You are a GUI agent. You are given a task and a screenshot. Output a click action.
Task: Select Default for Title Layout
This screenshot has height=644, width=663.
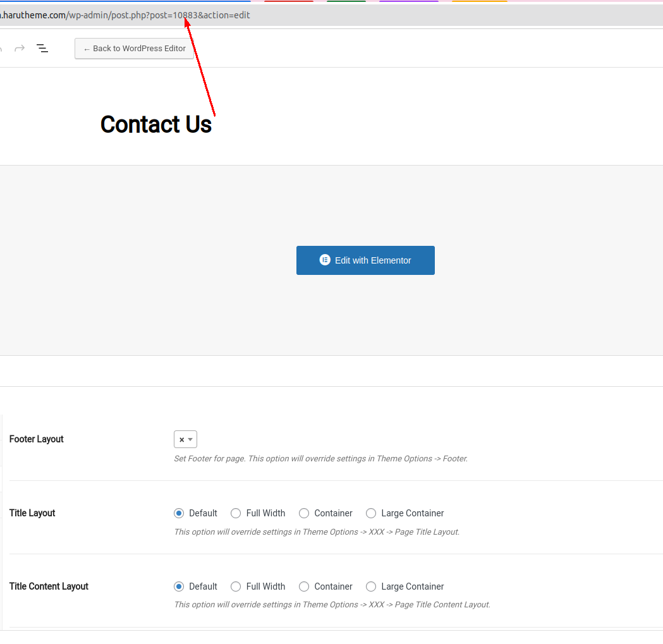179,513
